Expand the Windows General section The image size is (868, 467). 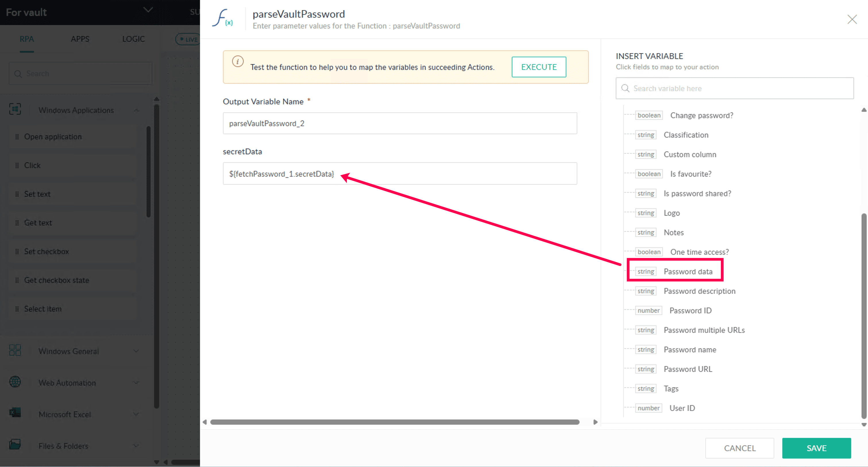[136, 351]
